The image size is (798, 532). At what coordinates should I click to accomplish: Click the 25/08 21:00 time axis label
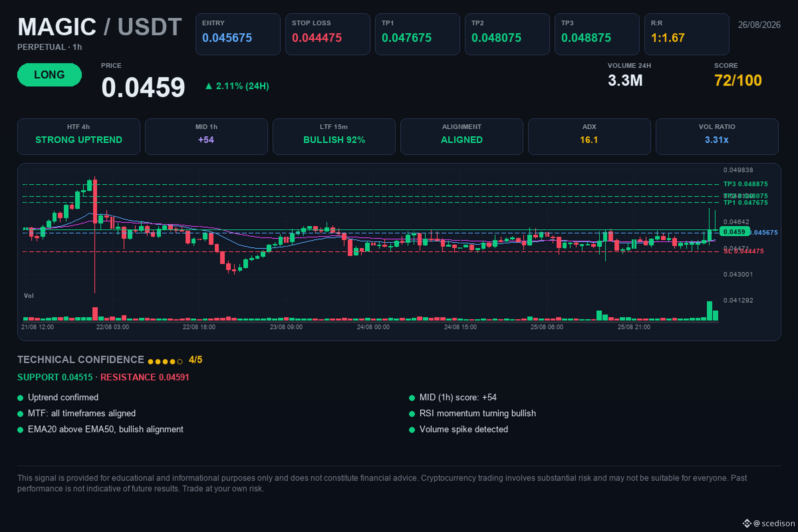(634, 327)
